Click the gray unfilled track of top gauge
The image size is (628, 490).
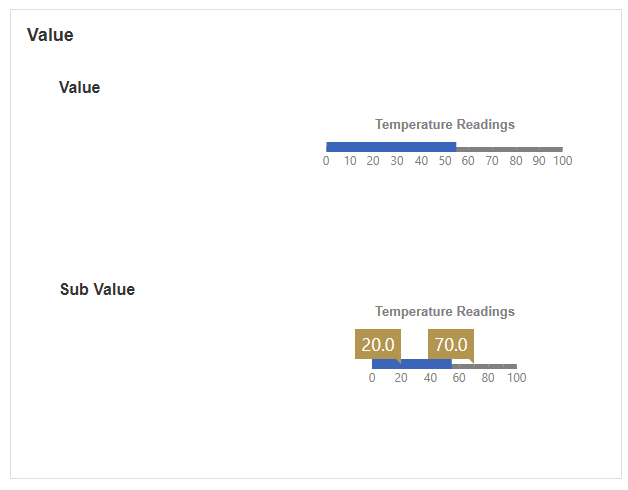[x=509, y=149]
